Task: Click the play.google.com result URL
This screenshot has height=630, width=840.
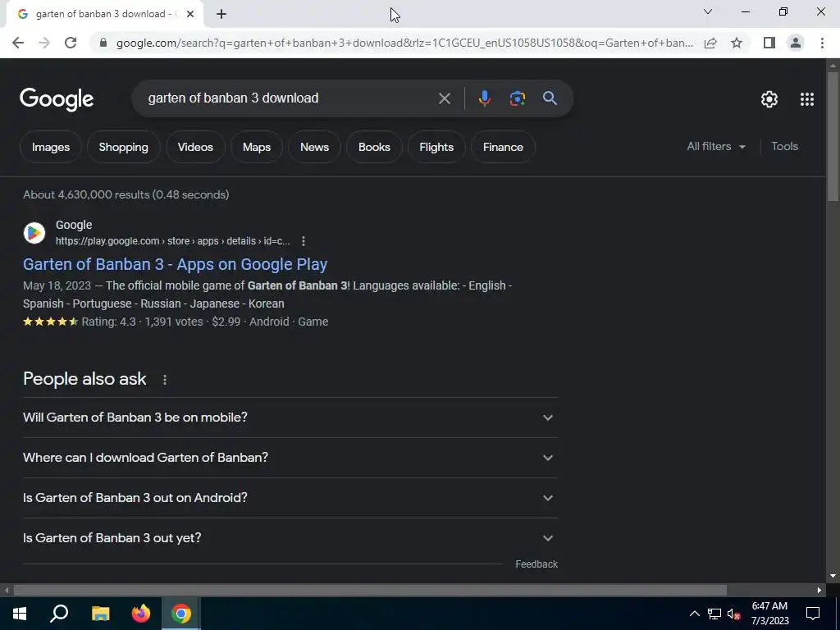Action: tap(172, 241)
